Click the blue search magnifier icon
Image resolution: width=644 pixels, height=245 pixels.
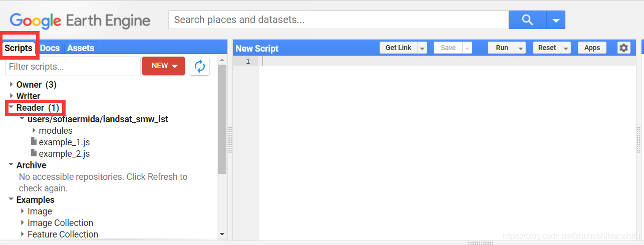click(527, 20)
